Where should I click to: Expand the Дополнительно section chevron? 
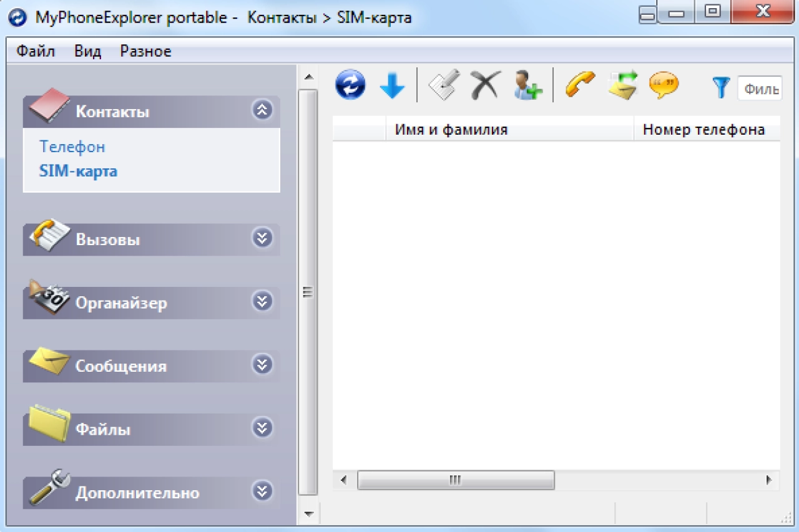(x=262, y=491)
